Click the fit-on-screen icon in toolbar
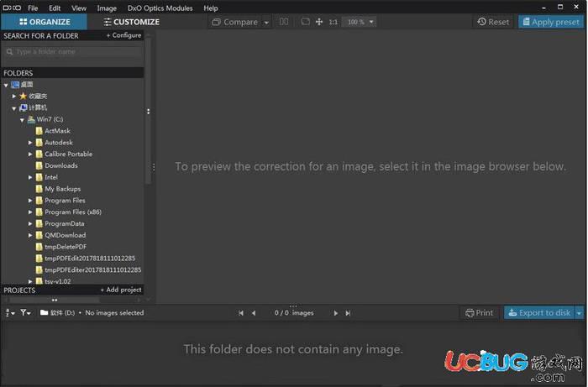 pyautogui.click(x=305, y=22)
